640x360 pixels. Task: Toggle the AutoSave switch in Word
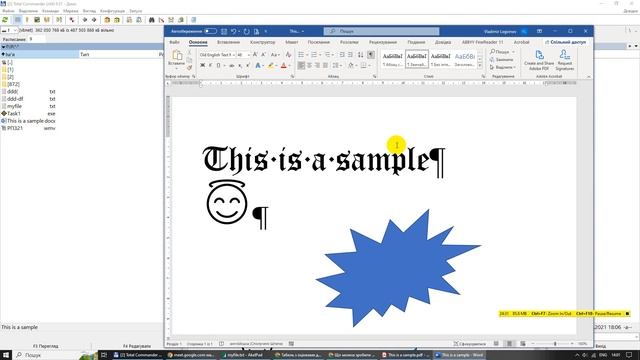click(210, 31)
